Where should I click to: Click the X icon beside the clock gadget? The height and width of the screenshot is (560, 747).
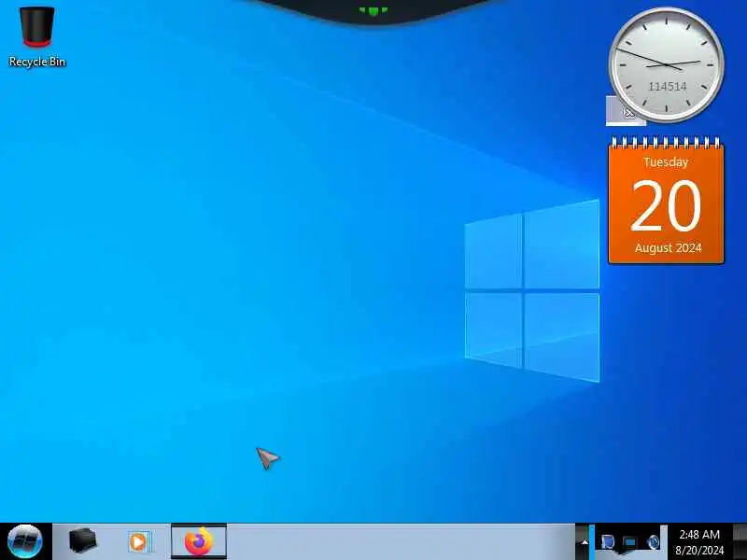(x=627, y=112)
